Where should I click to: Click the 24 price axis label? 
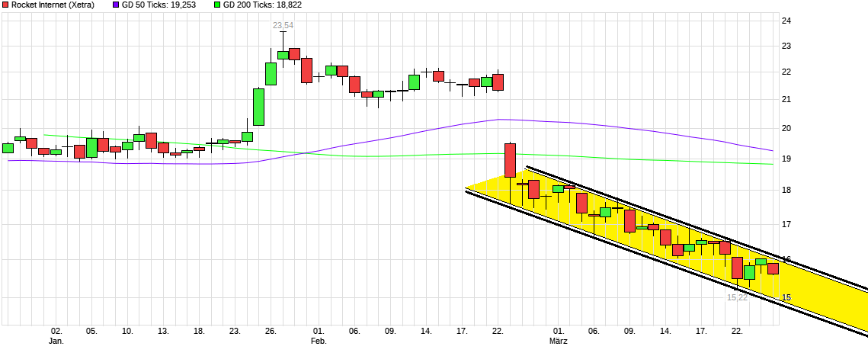tap(786, 21)
